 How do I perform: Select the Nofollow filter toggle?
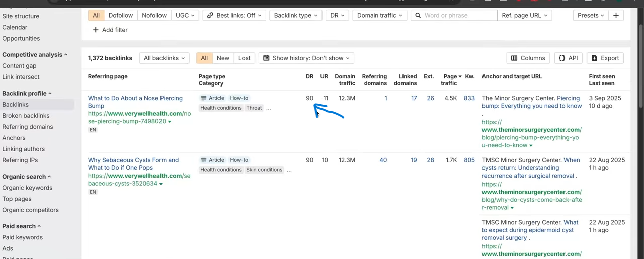pyautogui.click(x=154, y=15)
